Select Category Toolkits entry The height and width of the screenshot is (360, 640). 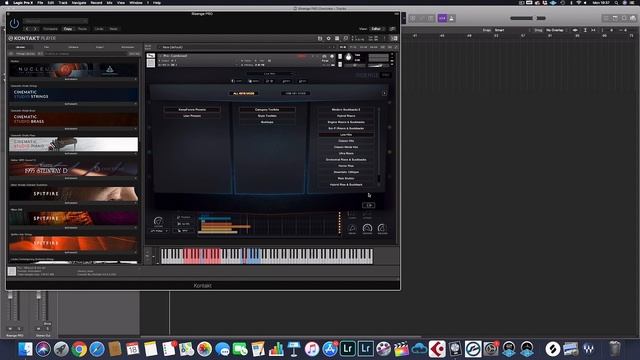click(x=267, y=110)
